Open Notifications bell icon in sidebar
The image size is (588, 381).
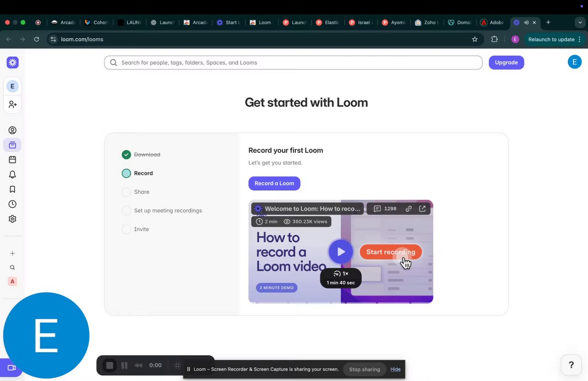(x=12, y=174)
